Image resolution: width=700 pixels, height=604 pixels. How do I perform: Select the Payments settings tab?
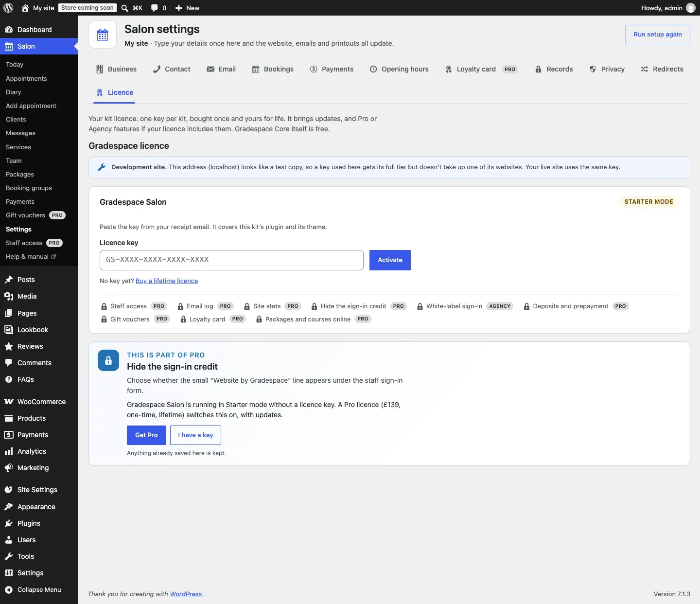[x=332, y=69]
